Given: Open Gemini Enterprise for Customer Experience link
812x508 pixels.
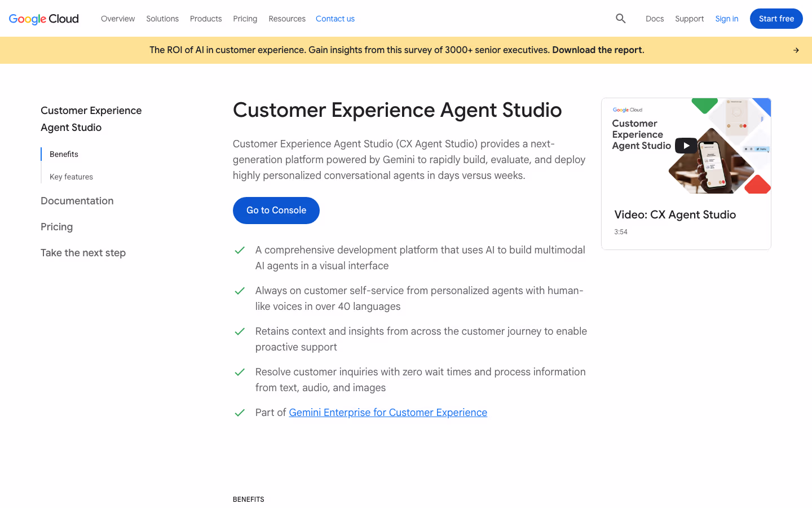Looking at the screenshot, I should pos(388,413).
